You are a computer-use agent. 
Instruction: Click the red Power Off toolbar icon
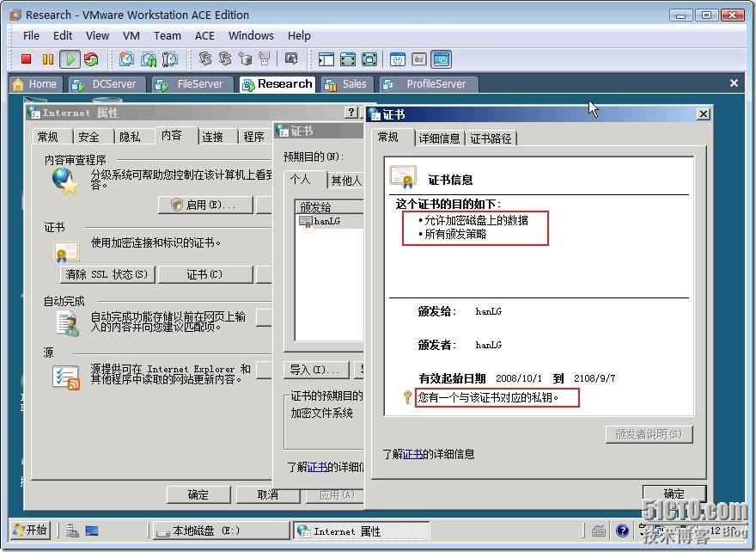tap(26, 59)
